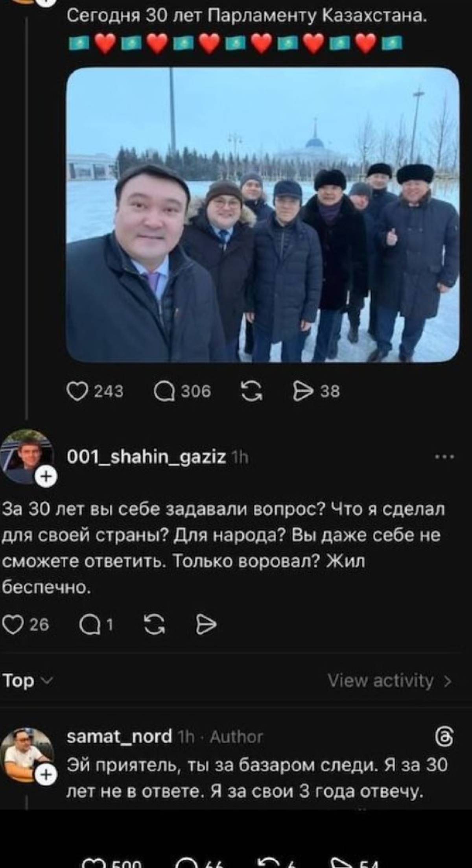The width and height of the screenshot is (472, 868).
Task: Like the 001_shahin_gaziz comment
Action: 12,624
